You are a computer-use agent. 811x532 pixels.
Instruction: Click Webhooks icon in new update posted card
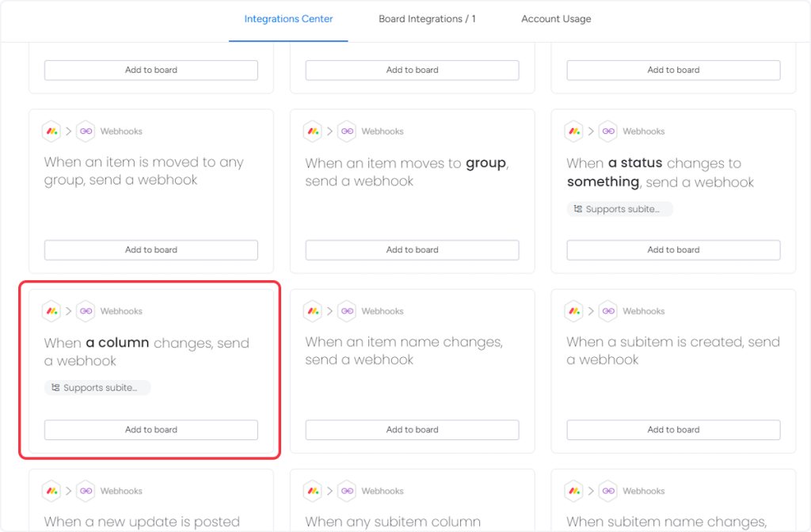(x=86, y=491)
